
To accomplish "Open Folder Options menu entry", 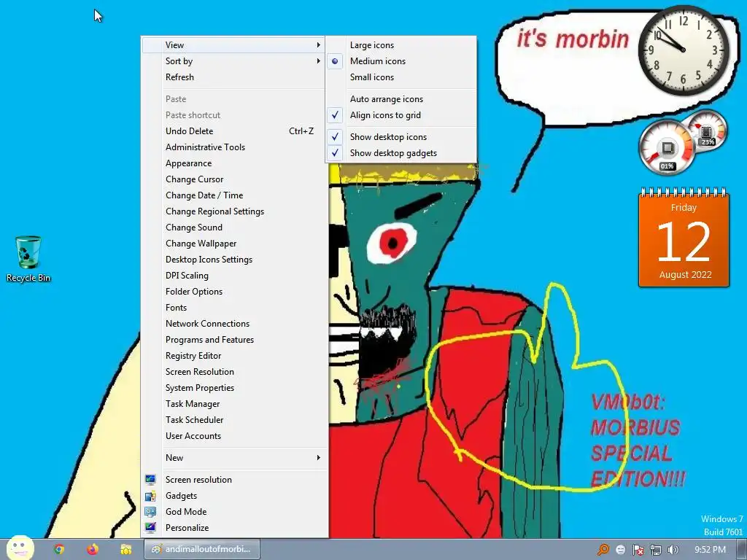I will pos(233,292).
